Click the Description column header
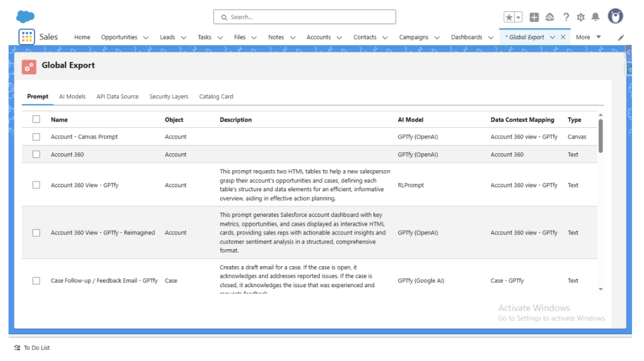Image resolution: width=644 pixels, height=361 pixels. (x=236, y=120)
